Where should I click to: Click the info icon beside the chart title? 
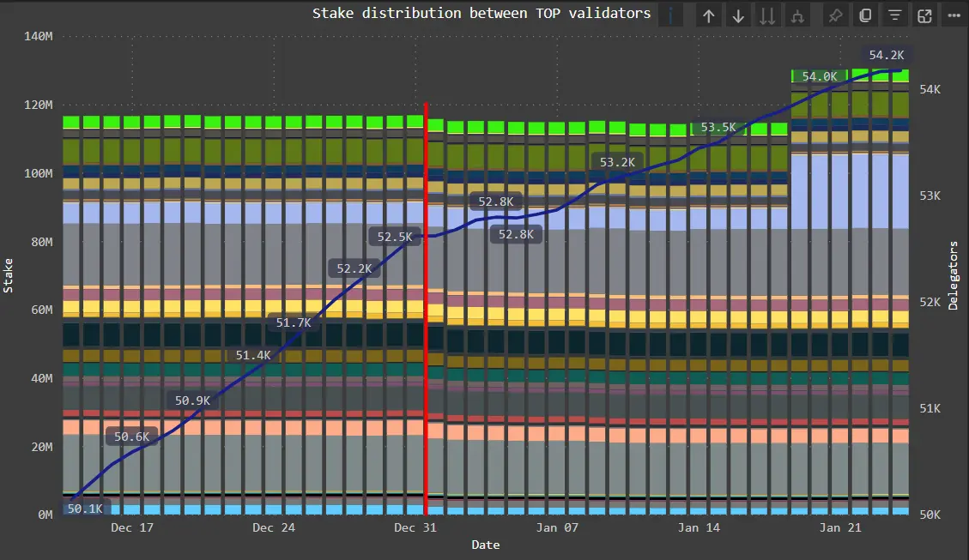coord(670,15)
